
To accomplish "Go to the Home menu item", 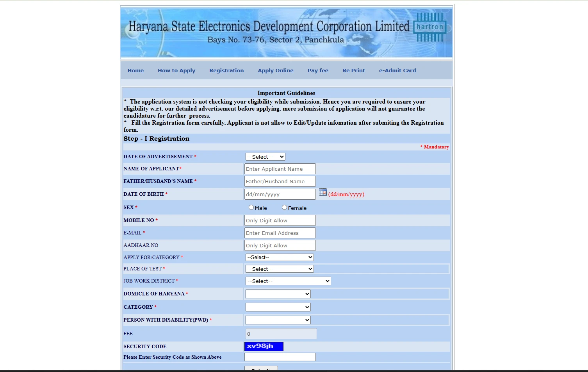I will click(135, 70).
